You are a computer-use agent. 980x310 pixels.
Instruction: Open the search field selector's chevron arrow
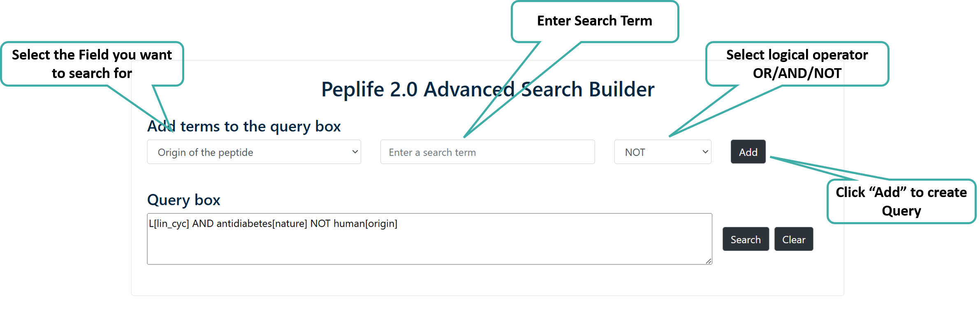click(x=354, y=152)
